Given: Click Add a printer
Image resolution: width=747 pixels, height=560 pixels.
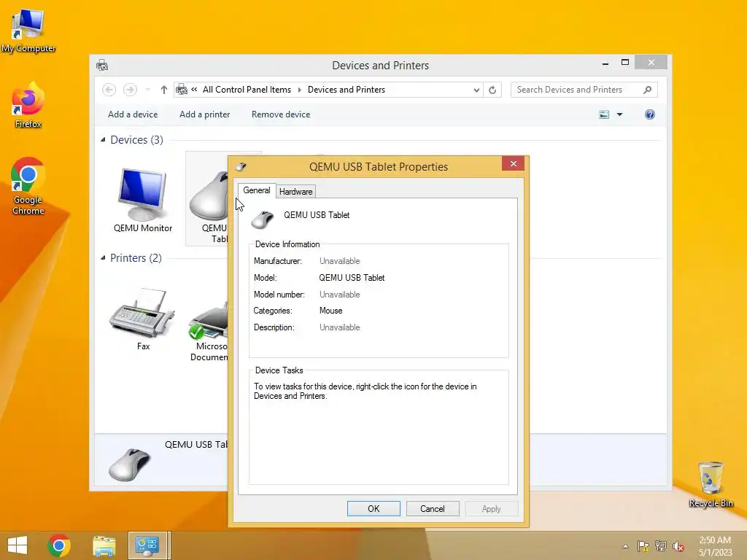Looking at the screenshot, I should pyautogui.click(x=205, y=114).
